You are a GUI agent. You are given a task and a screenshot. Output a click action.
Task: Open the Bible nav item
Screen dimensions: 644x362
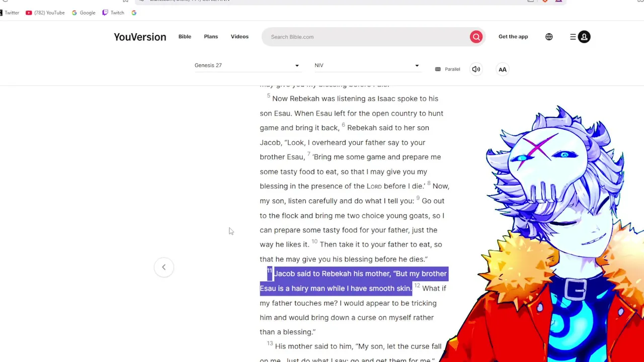click(x=185, y=36)
